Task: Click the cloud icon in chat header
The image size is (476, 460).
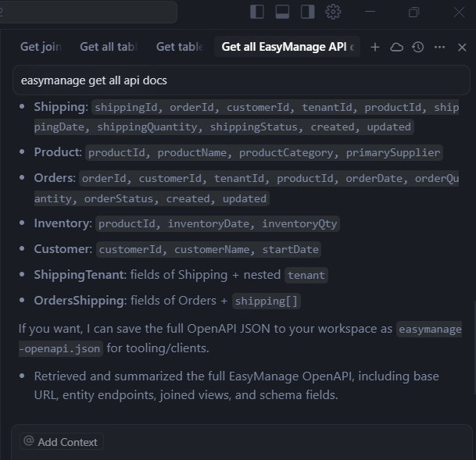Action: (x=396, y=47)
